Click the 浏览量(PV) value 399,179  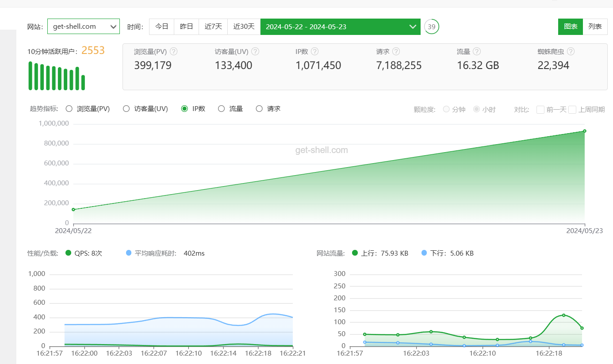click(153, 65)
